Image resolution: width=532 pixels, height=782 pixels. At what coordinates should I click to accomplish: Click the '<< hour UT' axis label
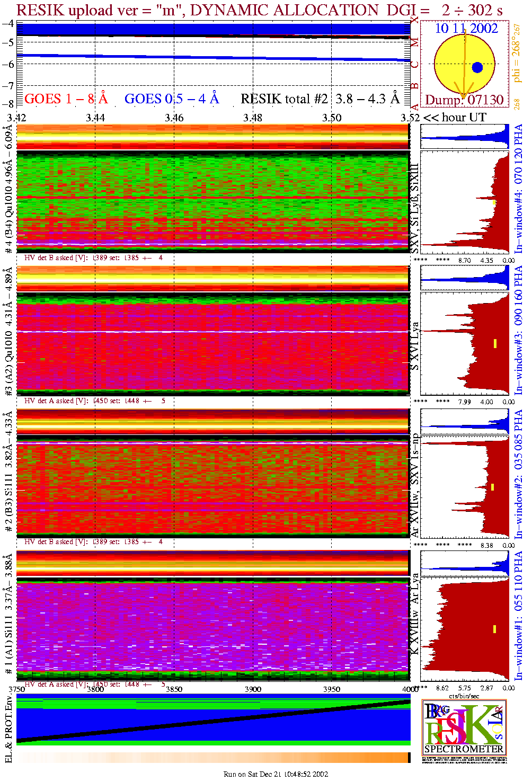455,118
